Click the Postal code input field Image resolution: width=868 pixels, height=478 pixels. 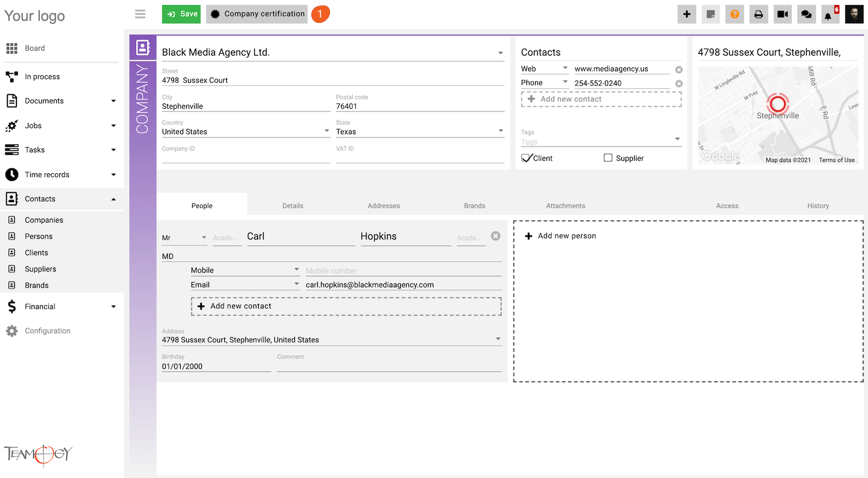pyautogui.click(x=419, y=106)
